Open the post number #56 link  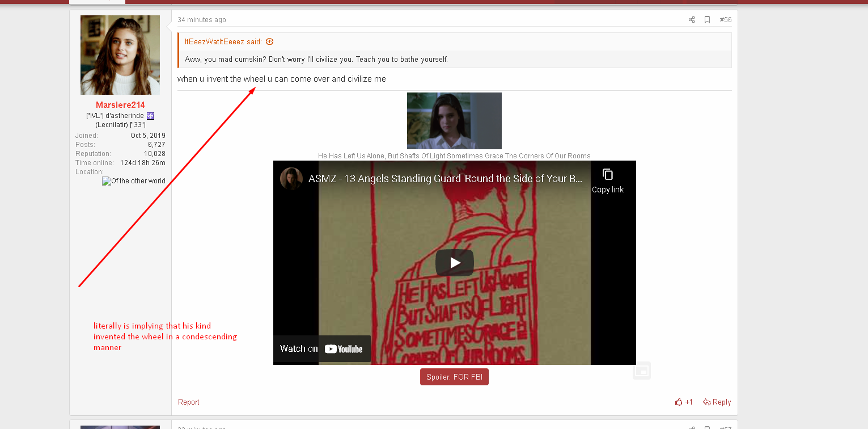click(x=726, y=20)
